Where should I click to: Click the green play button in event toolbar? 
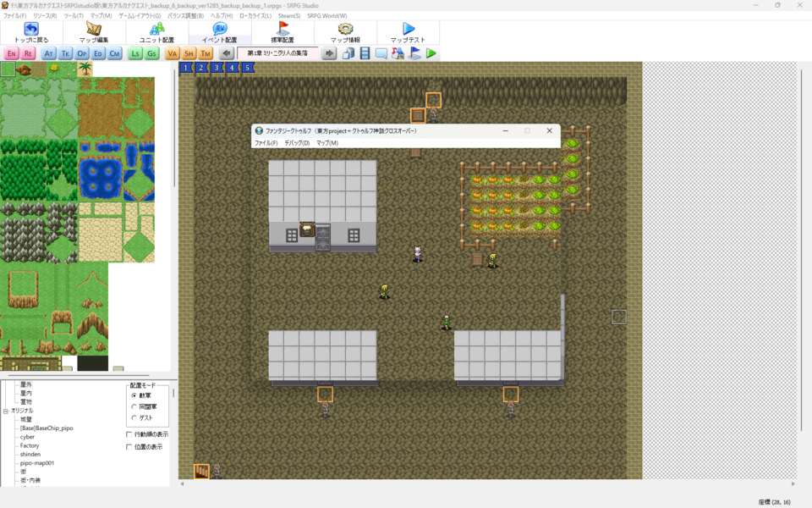(431, 53)
